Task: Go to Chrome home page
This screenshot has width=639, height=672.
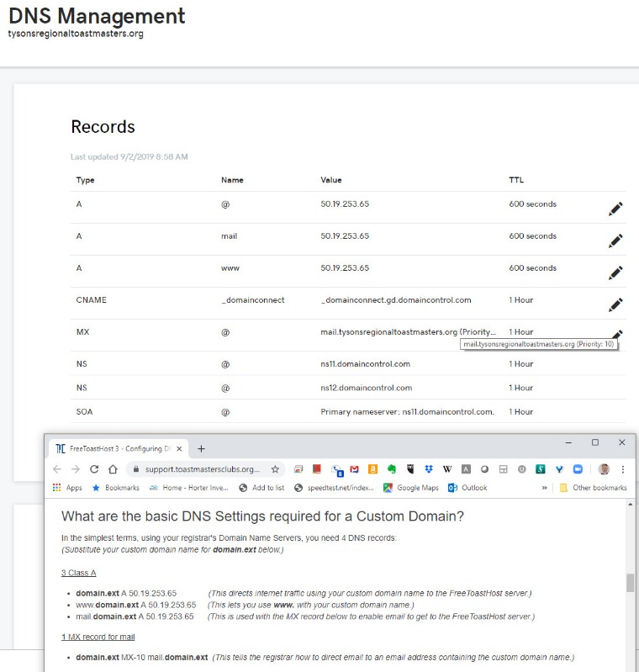Action: tap(114, 469)
